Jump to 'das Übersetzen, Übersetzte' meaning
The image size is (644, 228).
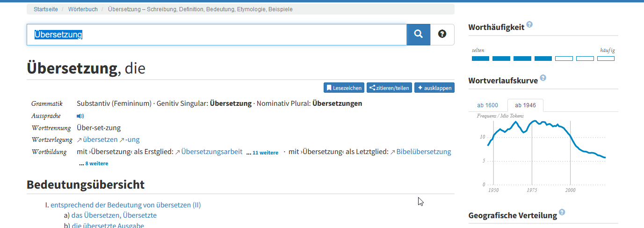pos(114,215)
